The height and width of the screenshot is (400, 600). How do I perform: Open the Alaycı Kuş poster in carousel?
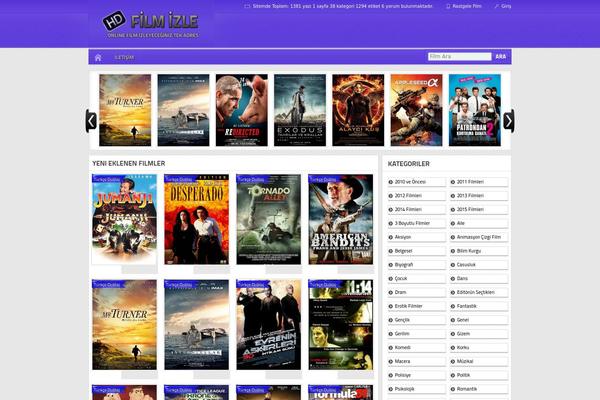(x=358, y=110)
